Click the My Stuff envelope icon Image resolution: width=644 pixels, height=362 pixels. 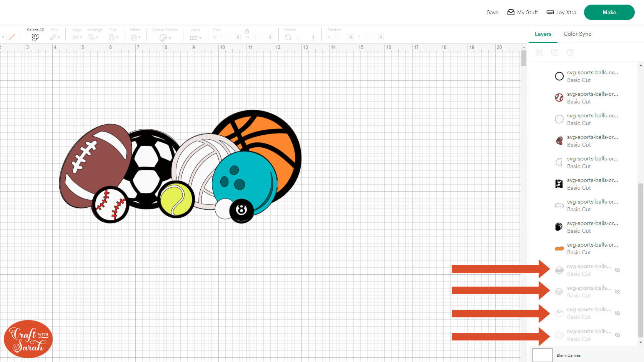point(511,12)
